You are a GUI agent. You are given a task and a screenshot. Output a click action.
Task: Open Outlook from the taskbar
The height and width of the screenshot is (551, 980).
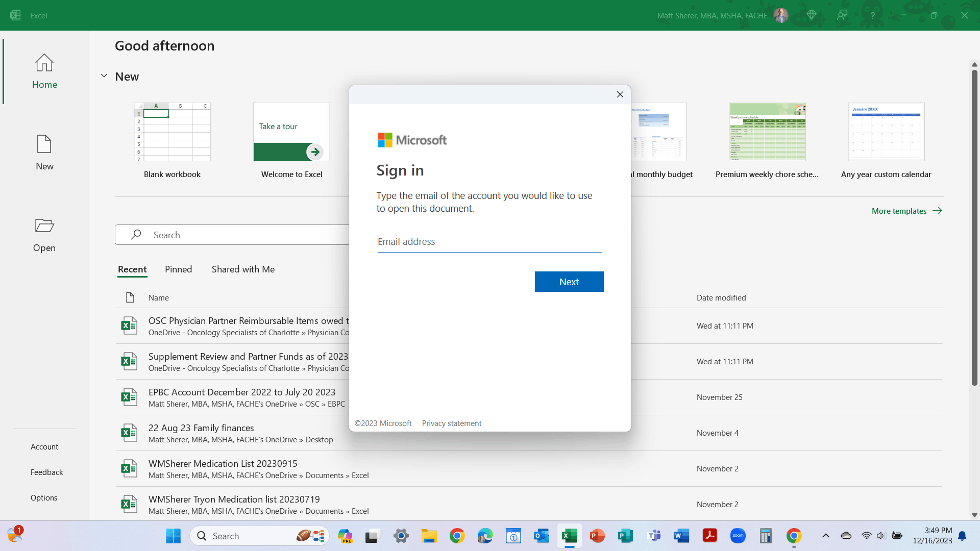click(541, 536)
